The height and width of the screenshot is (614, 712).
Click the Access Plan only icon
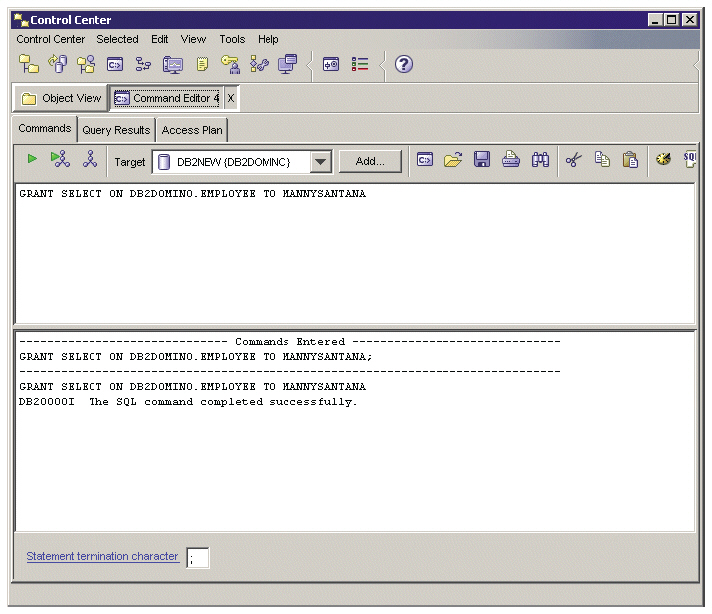click(90, 159)
